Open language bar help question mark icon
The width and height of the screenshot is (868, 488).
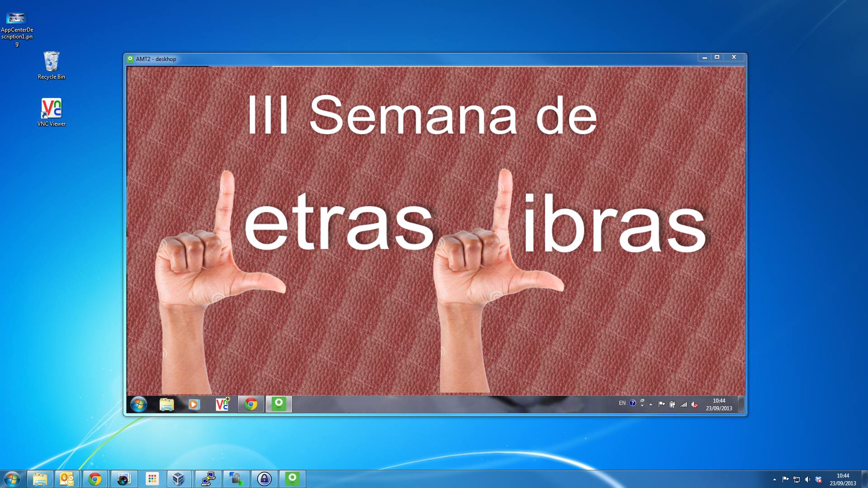tap(632, 403)
